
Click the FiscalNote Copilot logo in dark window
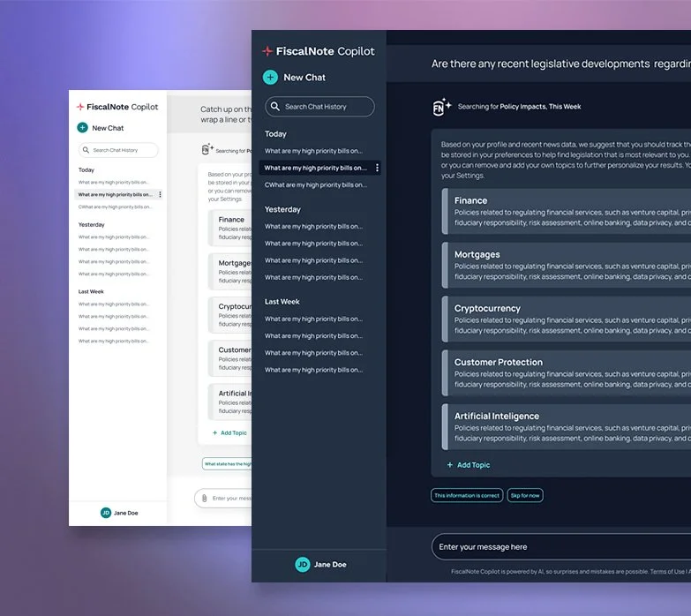click(319, 51)
